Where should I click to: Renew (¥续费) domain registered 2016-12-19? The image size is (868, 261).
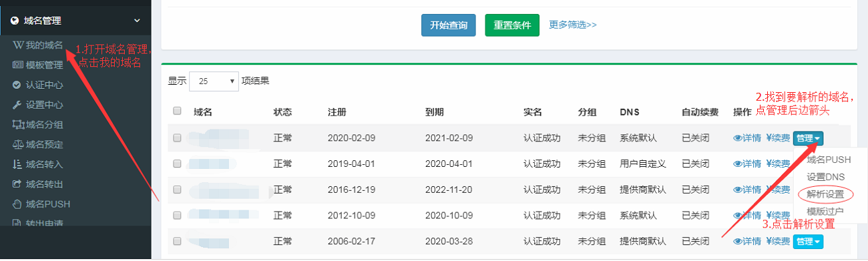778,190
